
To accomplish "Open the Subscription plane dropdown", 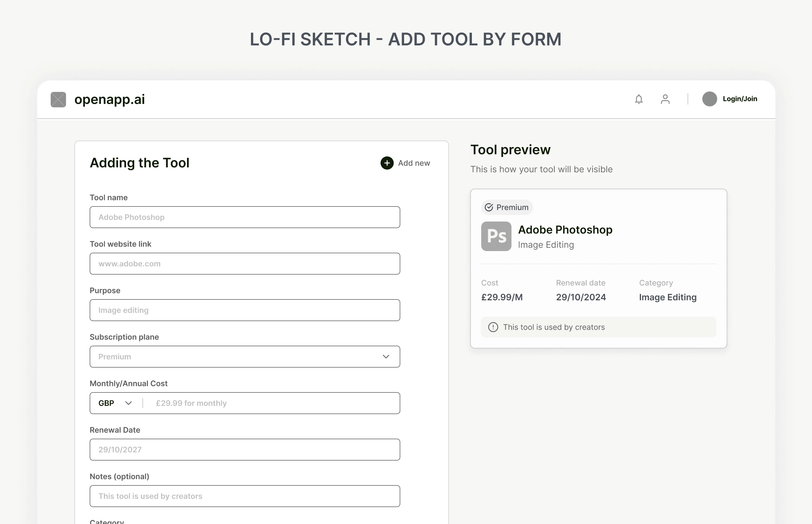I will pos(245,357).
